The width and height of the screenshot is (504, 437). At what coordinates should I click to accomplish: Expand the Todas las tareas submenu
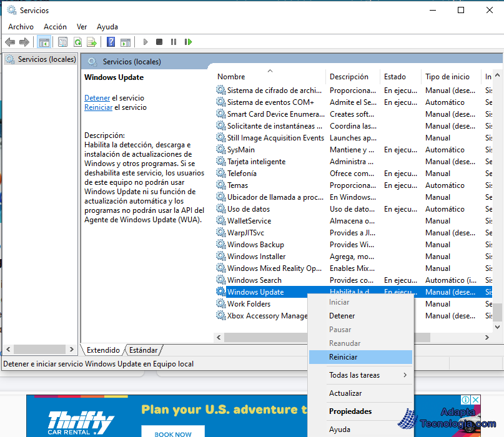(360, 375)
